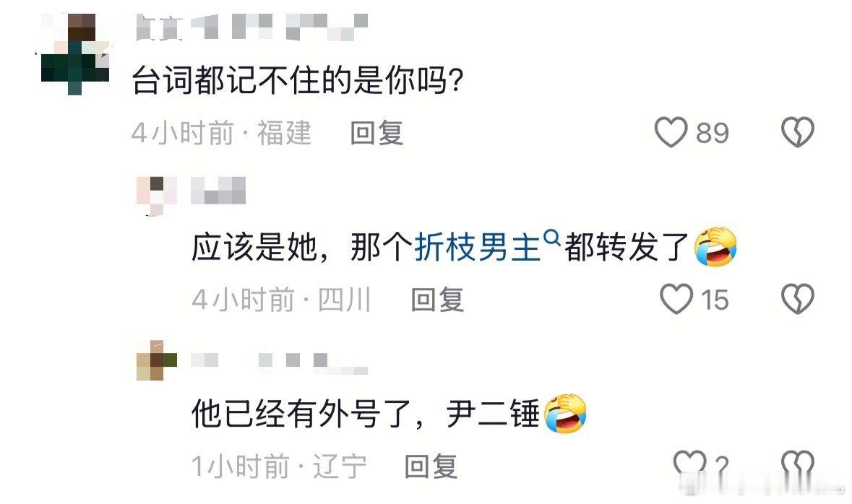Like the 四川 reply with 15 likes
Image resolution: width=852 pixels, height=504 pixels.
(676, 299)
